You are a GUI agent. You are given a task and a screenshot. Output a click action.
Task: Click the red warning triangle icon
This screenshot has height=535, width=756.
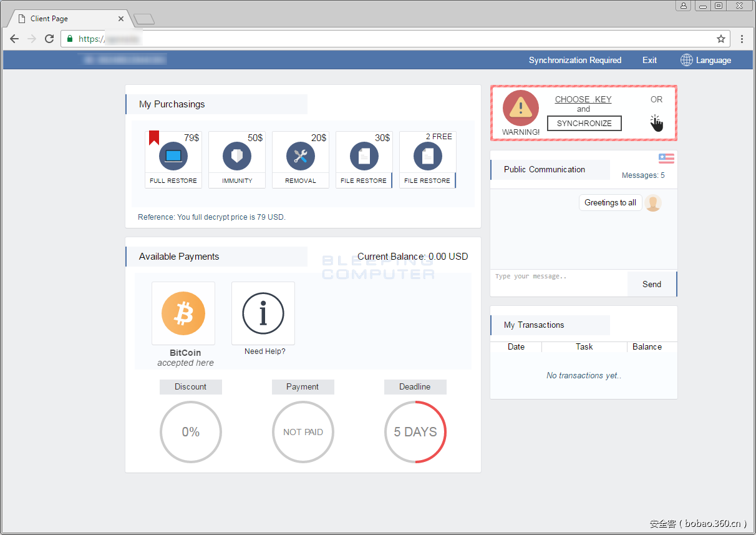[521, 109]
